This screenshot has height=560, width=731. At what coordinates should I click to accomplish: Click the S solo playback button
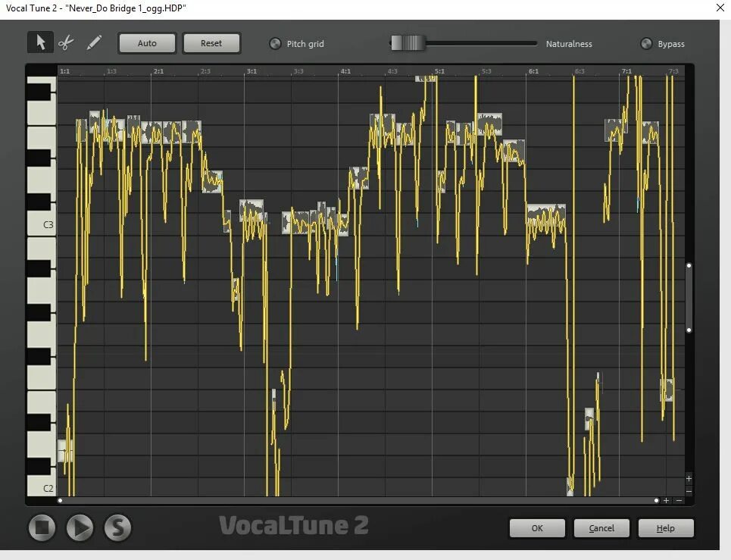click(117, 527)
